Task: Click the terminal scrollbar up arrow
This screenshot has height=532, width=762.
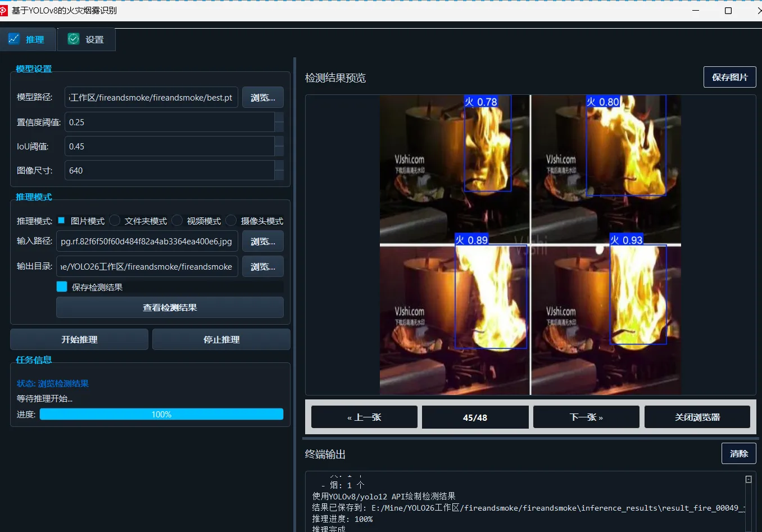Action: click(749, 479)
